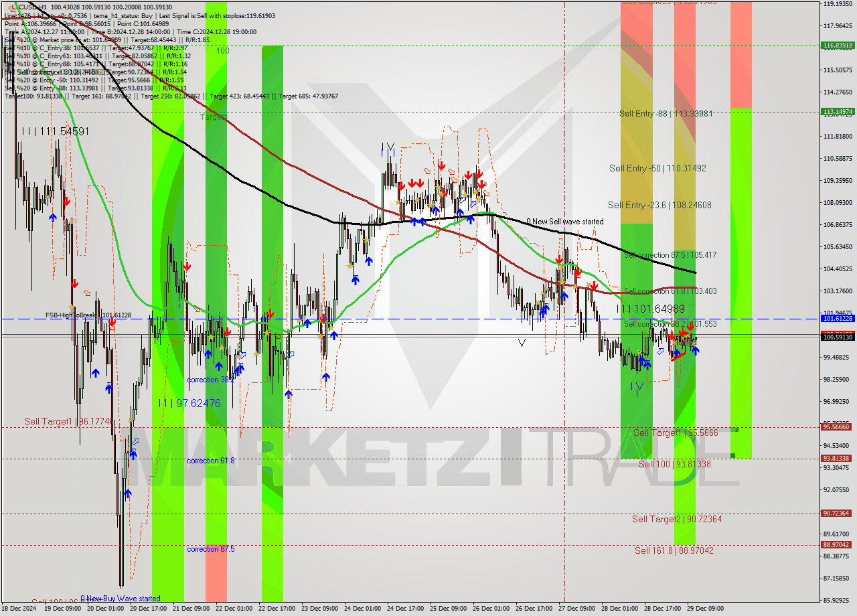The image size is (857, 616).
Task: Click the 'I I I 111.54591' wave label
Action: coord(55,132)
